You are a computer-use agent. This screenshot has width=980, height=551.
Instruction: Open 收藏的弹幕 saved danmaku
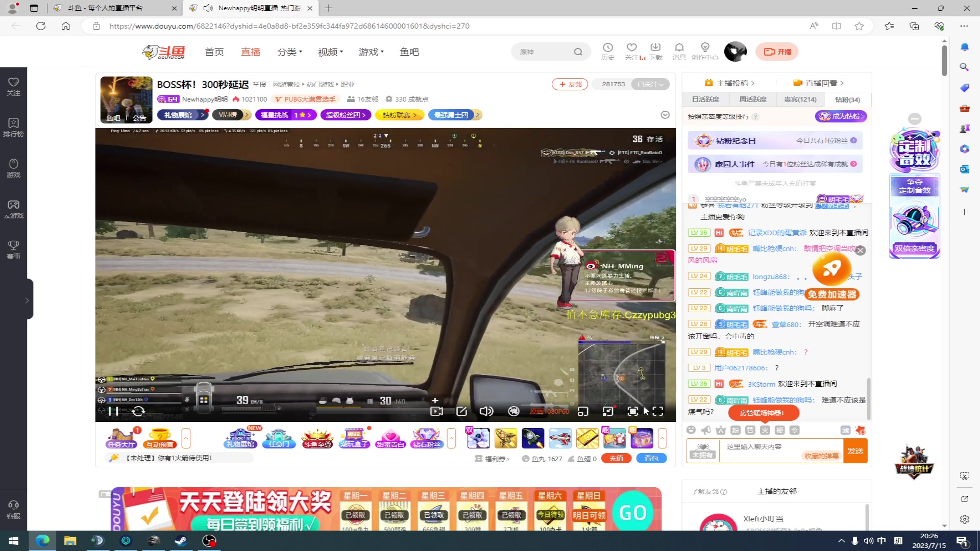[x=821, y=456]
